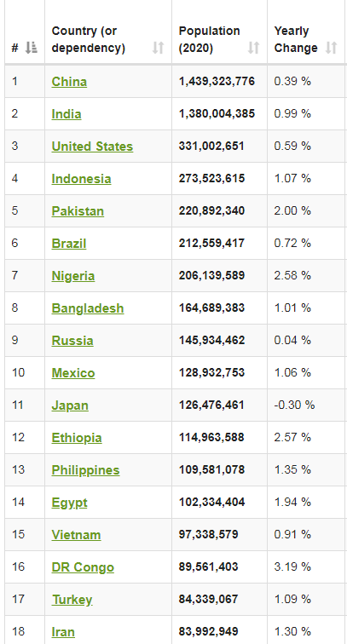Open the Ethiopia link
The height and width of the screenshot is (644, 347).
pyautogui.click(x=77, y=438)
